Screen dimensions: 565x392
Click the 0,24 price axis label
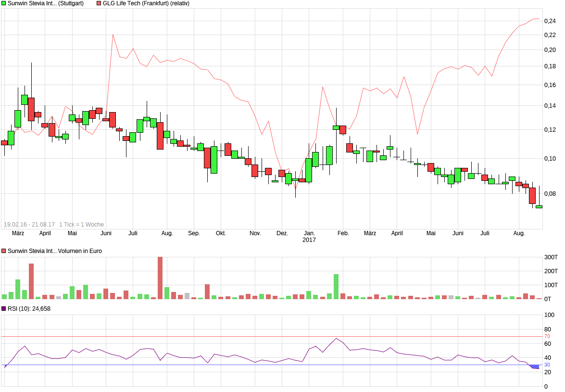pos(550,21)
